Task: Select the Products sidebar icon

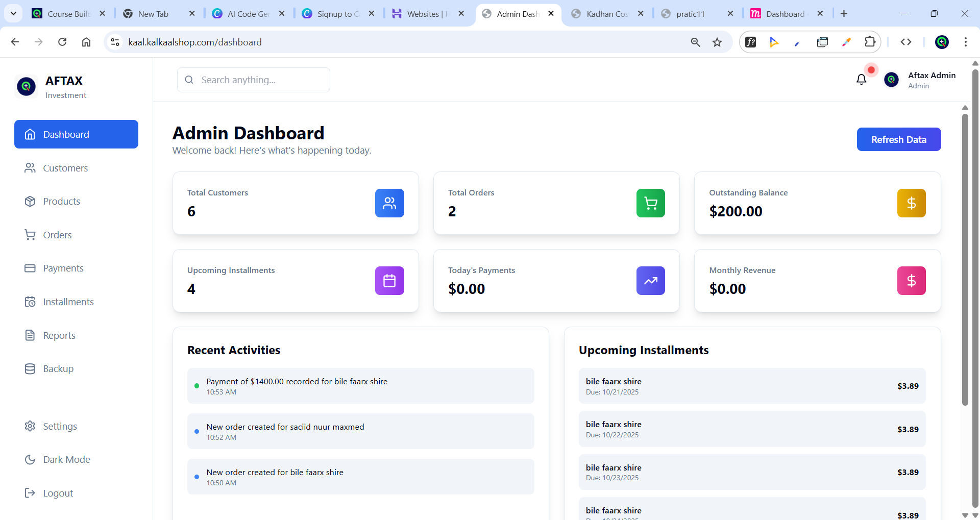Action: pyautogui.click(x=30, y=201)
